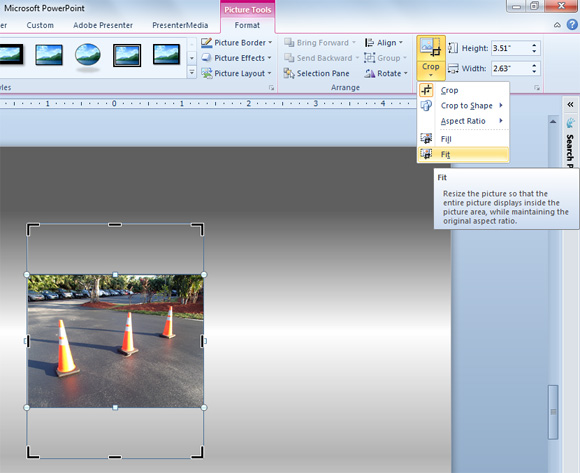Minimize the ribbon with the caret icon
This screenshot has width=580, height=473.
[x=557, y=25]
